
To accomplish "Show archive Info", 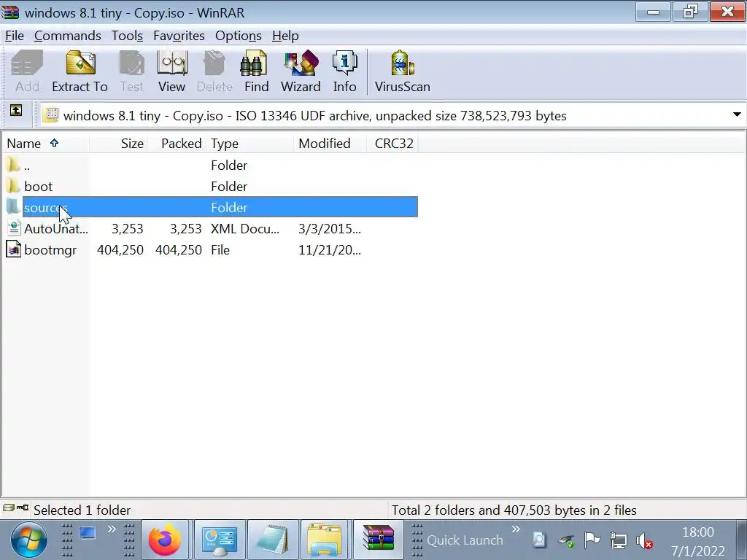I will pyautogui.click(x=344, y=71).
